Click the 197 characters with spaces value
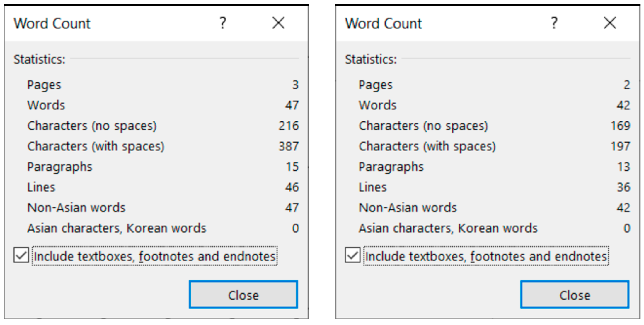The height and width of the screenshot is (325, 644). coord(620,146)
